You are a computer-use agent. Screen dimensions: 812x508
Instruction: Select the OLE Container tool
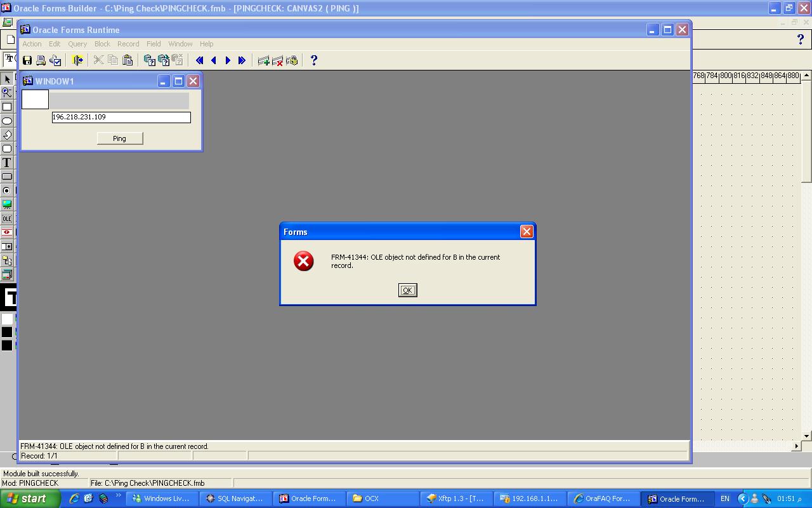[x=7, y=218]
